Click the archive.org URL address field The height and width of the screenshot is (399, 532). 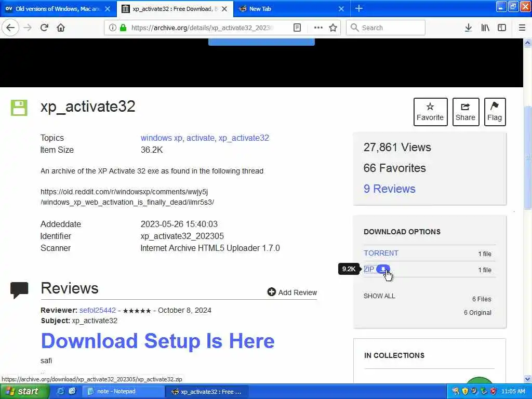[x=203, y=28]
